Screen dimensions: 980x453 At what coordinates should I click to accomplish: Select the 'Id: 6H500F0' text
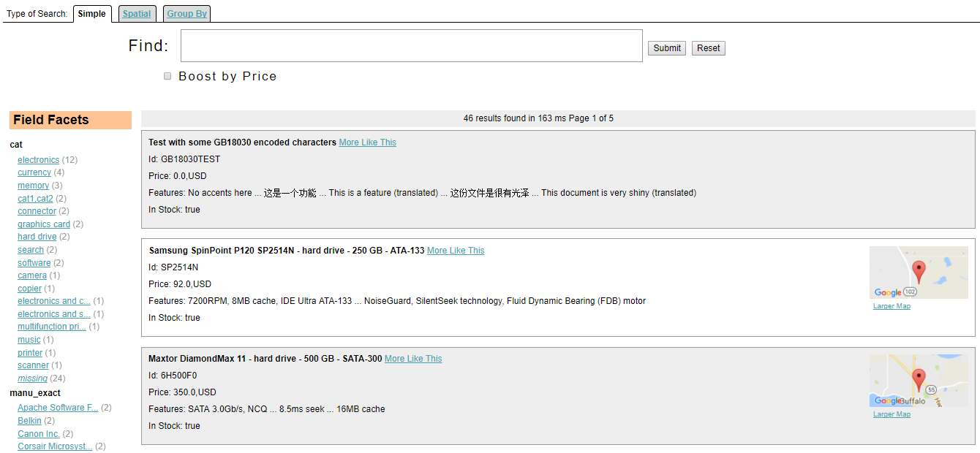pos(173,376)
